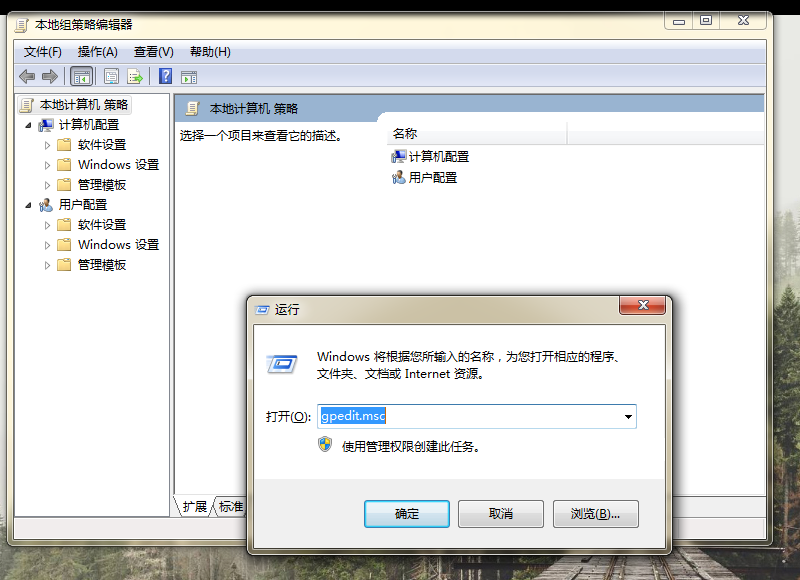This screenshot has width=800, height=580.
Task: Toggle the show/hide action pane icon
Action: click(x=189, y=78)
